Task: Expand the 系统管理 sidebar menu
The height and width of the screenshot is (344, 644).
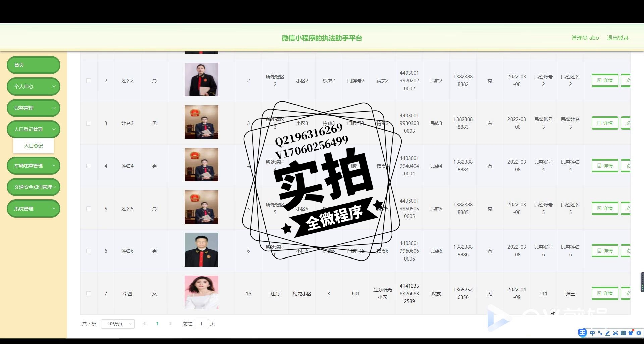Action: pos(34,209)
